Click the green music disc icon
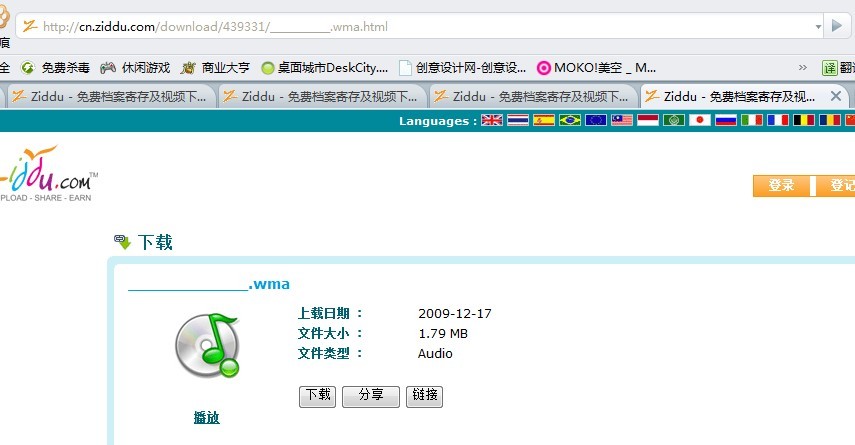Image resolution: width=855 pixels, height=445 pixels. point(207,346)
